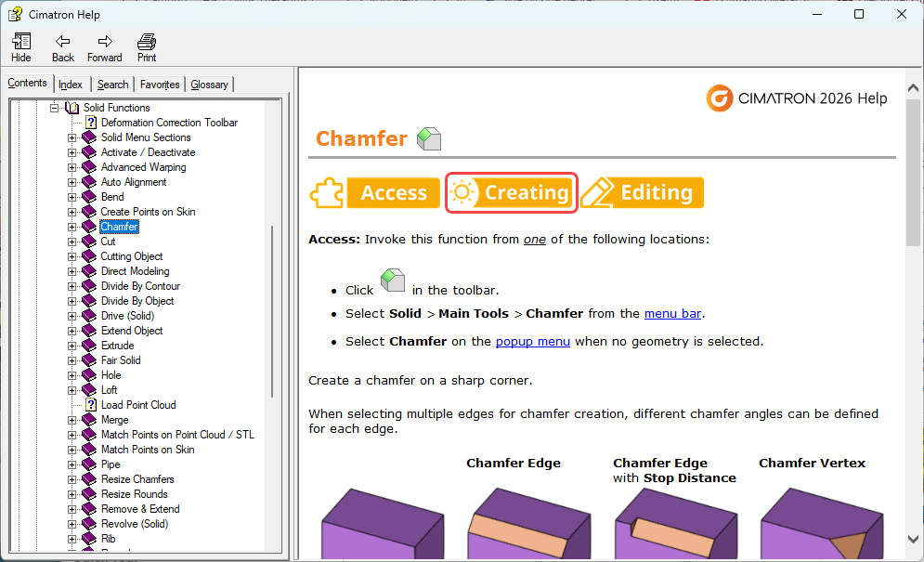The width and height of the screenshot is (924, 562).
Task: Jump to the Creating section button
Action: 512,193
